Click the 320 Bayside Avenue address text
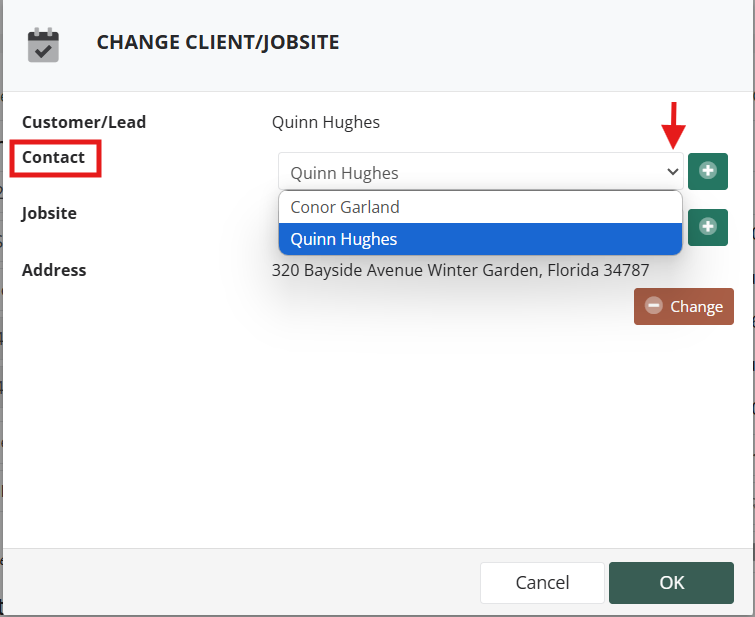 [x=460, y=270]
